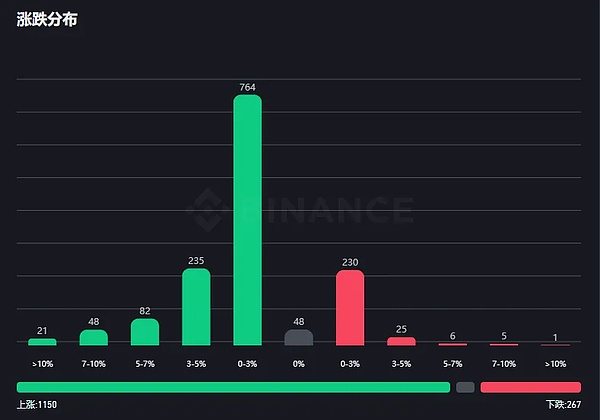
Task: Click the red 5-7% bar showing 6
Action: click(452, 344)
